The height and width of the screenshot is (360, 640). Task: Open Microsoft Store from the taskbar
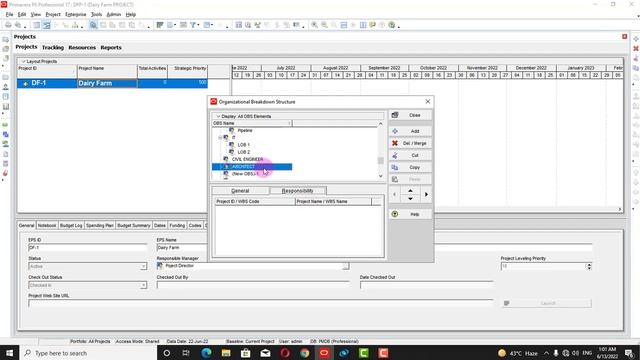245,353
